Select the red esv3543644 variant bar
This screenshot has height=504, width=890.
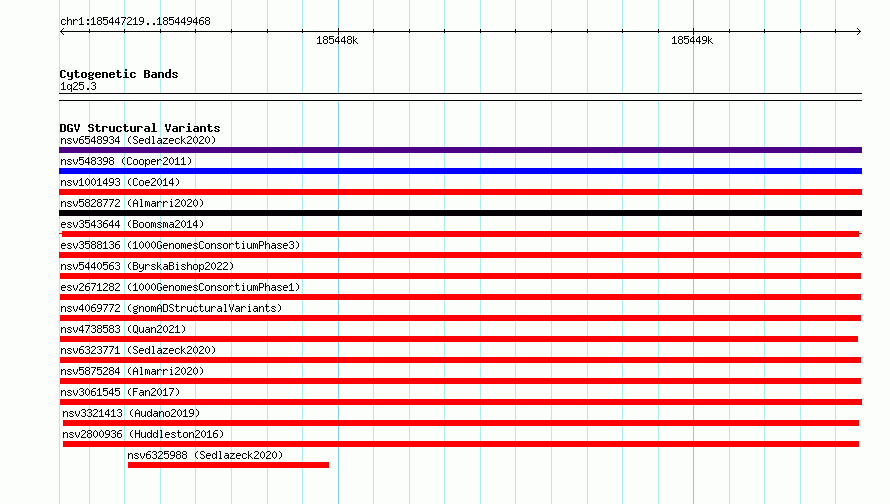[460, 234]
